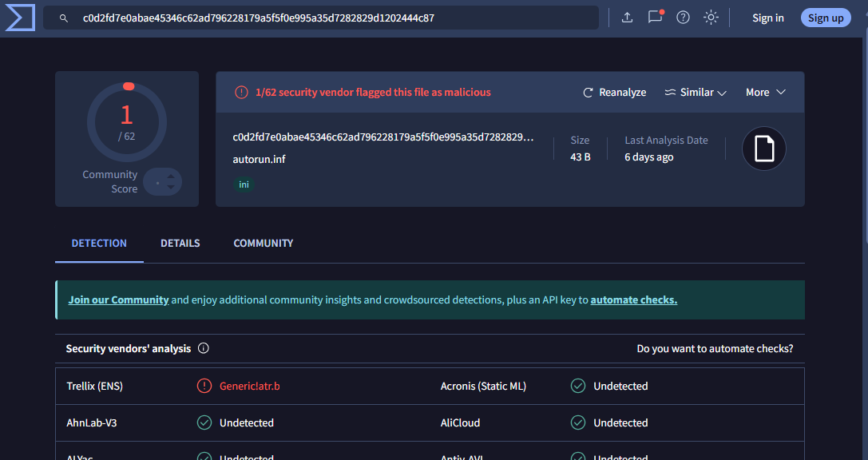Toggle the light/dark theme sun icon
Image resolution: width=868 pixels, height=460 pixels.
coord(711,18)
